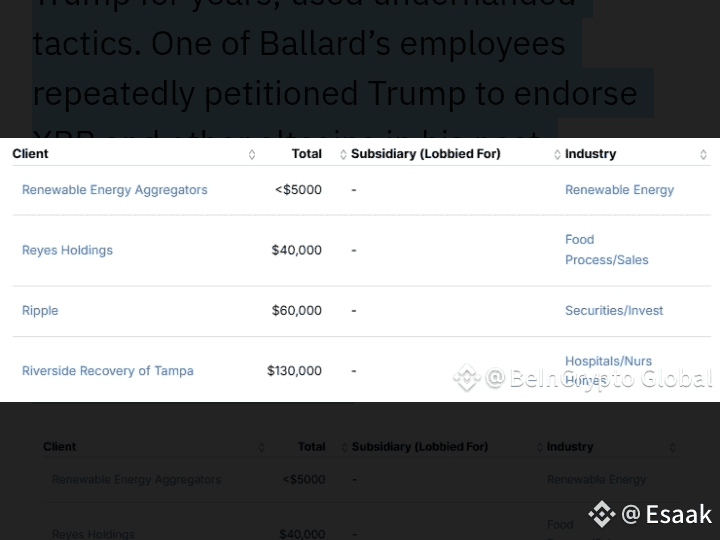Open the Renewable Energy Aggregators client link
Viewport: 720px width, 540px height.
(x=114, y=190)
